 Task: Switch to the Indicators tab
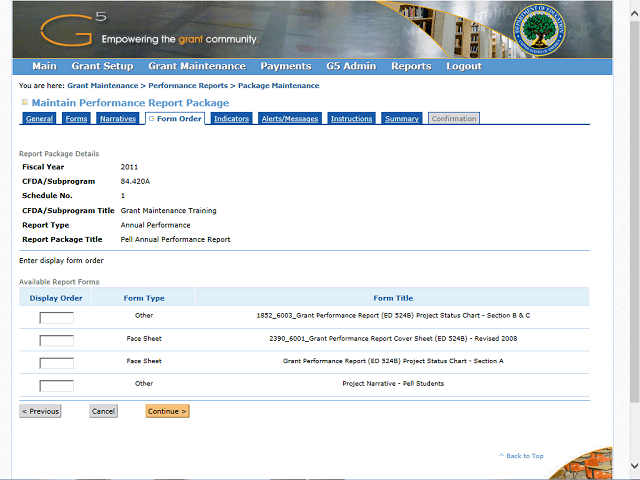coord(231,119)
